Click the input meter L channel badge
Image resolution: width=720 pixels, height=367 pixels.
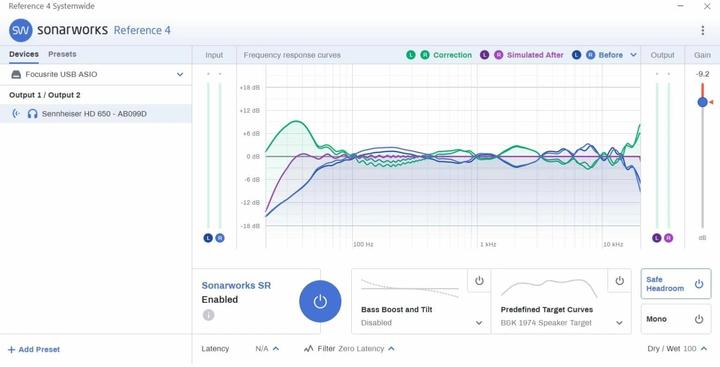(208, 238)
